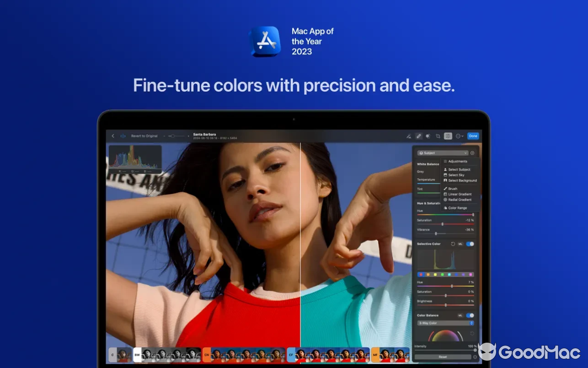Open the Adjustments panel icon in the toolbar
Screen dimensions: 588x368
pyautogui.click(x=448, y=136)
